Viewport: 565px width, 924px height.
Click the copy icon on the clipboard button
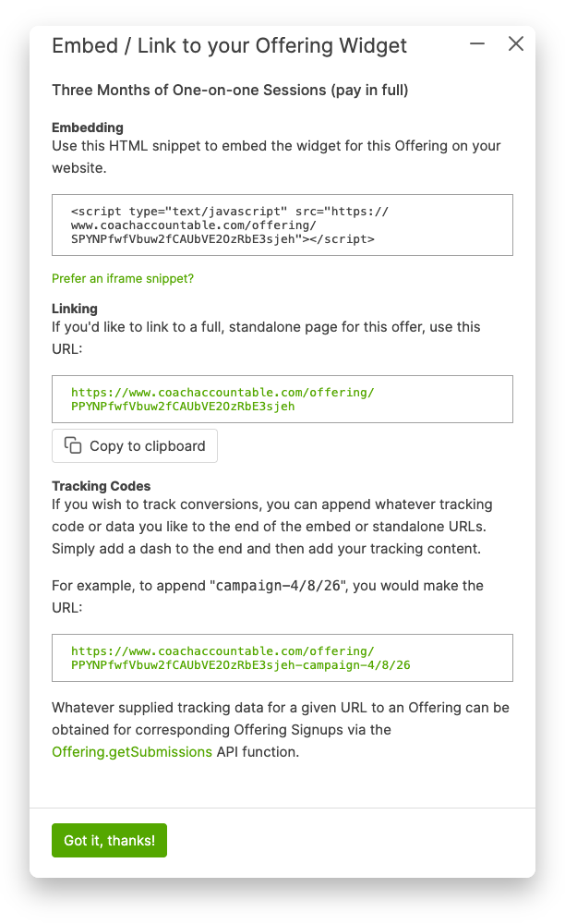coord(75,444)
